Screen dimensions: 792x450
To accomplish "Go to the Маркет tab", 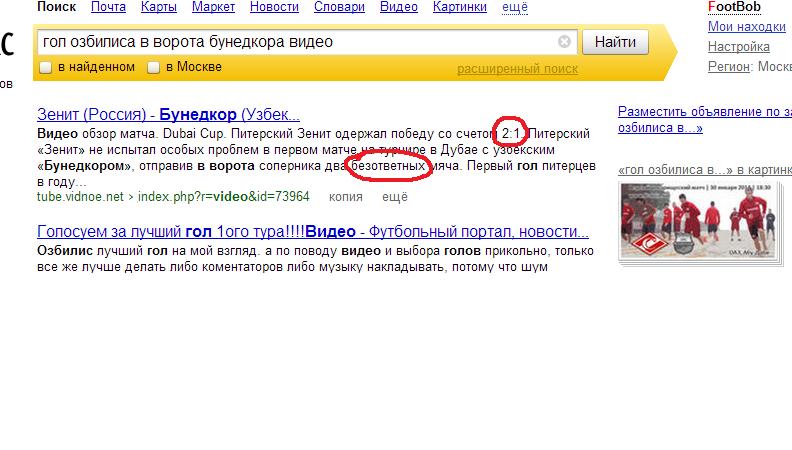I will pos(212,7).
